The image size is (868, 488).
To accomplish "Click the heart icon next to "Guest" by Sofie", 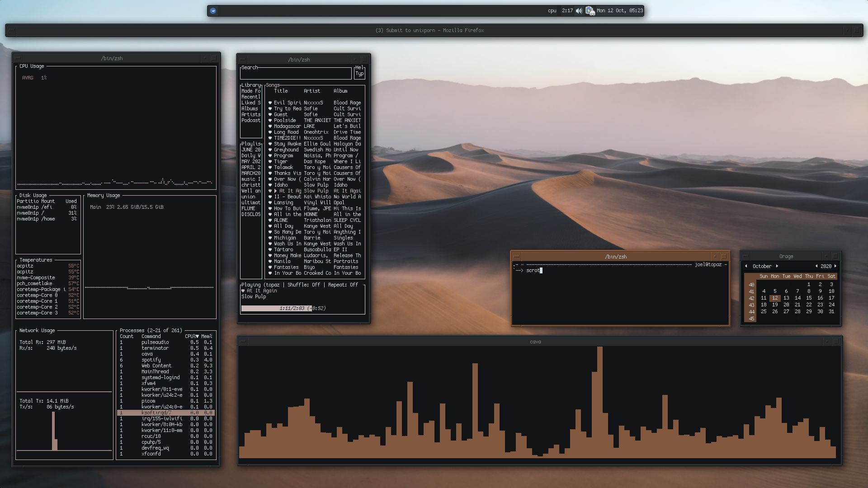I will (269, 114).
